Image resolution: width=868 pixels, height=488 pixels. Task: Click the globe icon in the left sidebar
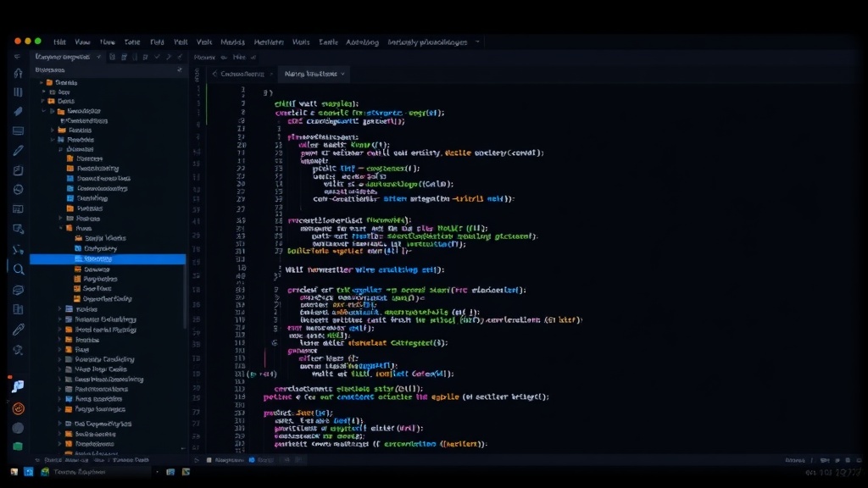coord(18,189)
